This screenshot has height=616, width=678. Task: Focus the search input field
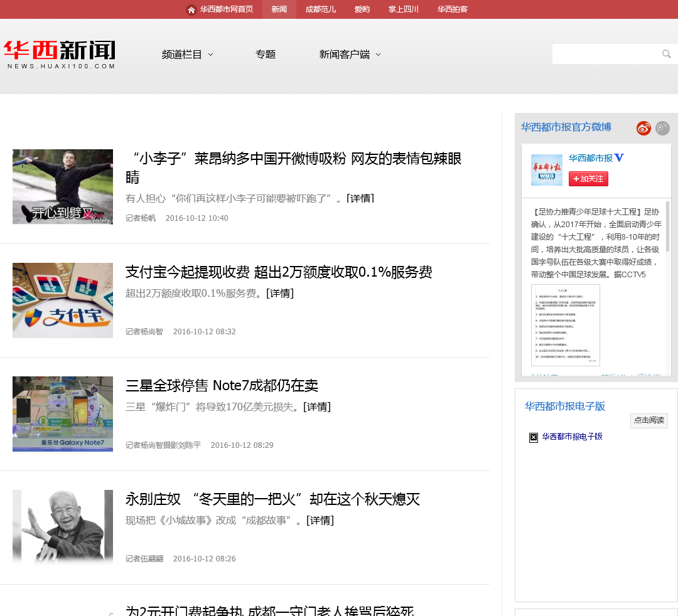pos(605,54)
